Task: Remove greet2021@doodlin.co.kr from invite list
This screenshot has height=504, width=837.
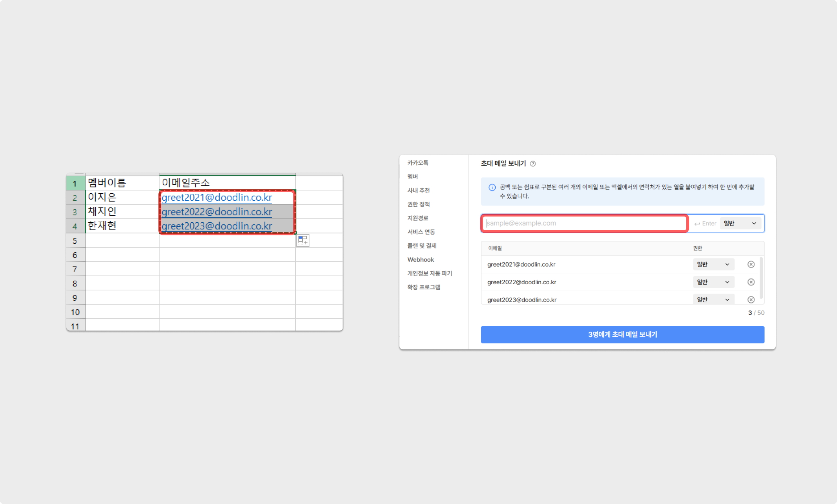Action: coord(751,264)
